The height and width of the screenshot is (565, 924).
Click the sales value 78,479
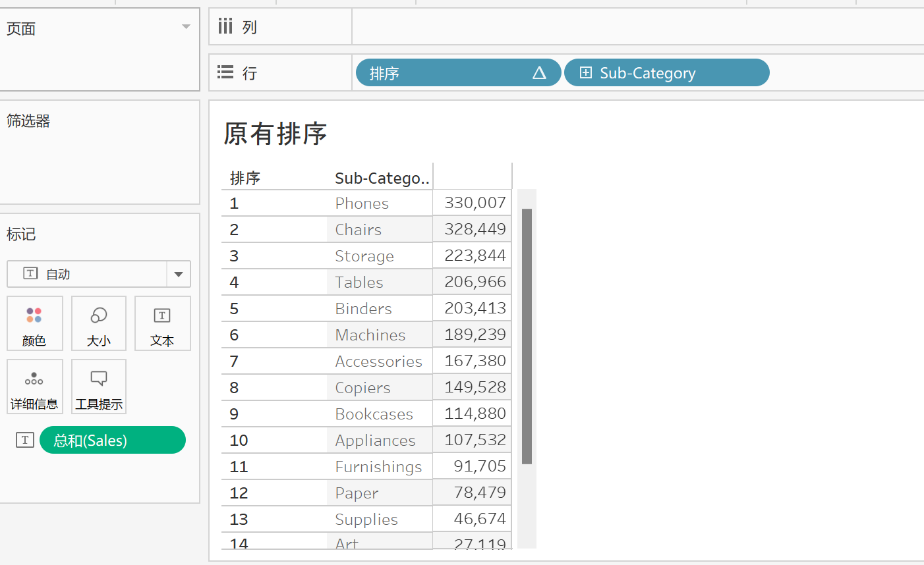(x=480, y=493)
